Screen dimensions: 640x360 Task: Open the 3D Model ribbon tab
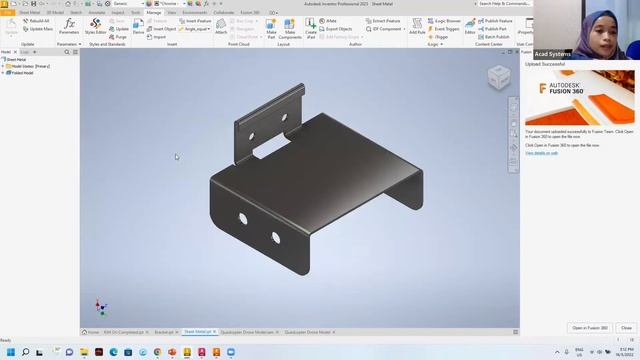(x=55, y=13)
